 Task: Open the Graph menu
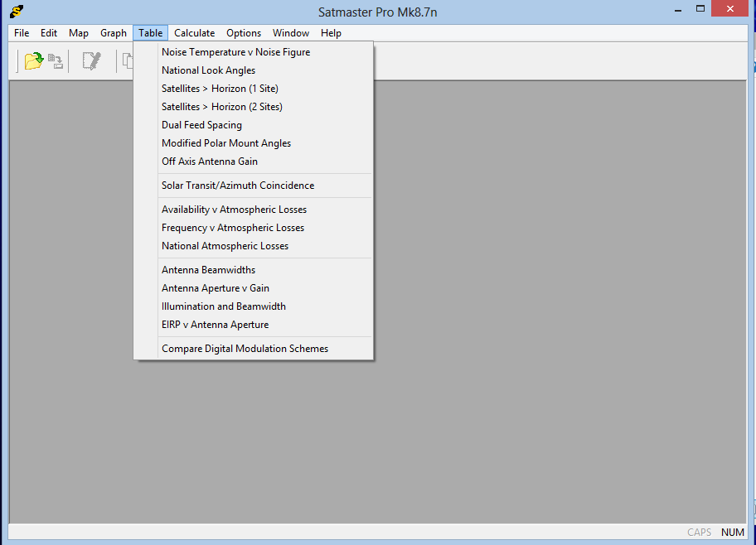coord(114,33)
